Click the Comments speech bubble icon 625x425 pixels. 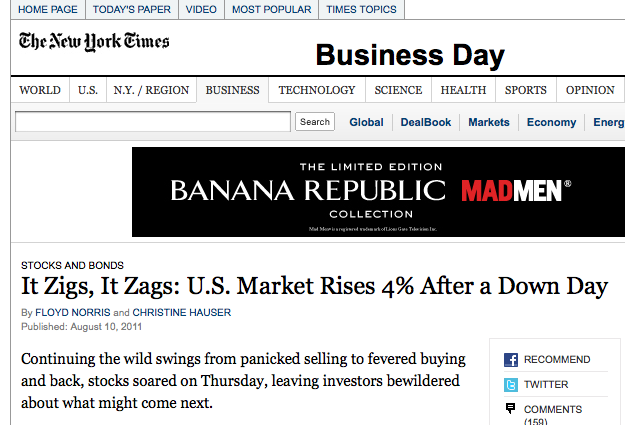pos(510,408)
